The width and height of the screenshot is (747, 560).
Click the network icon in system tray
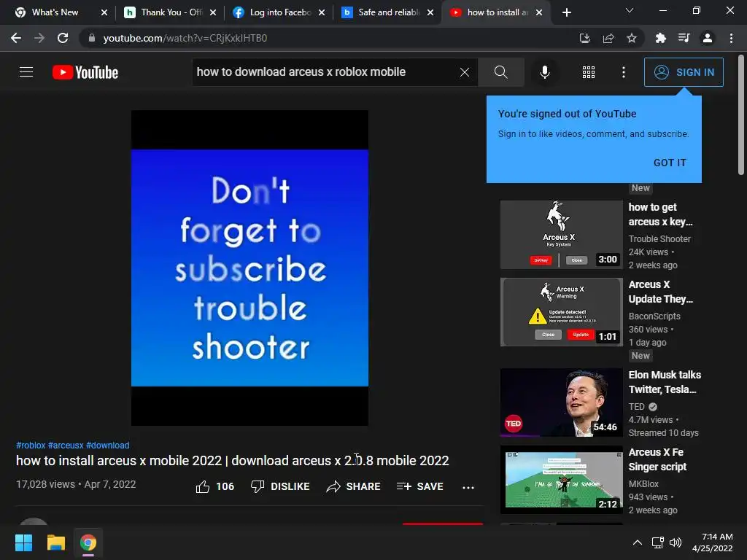coord(658,542)
